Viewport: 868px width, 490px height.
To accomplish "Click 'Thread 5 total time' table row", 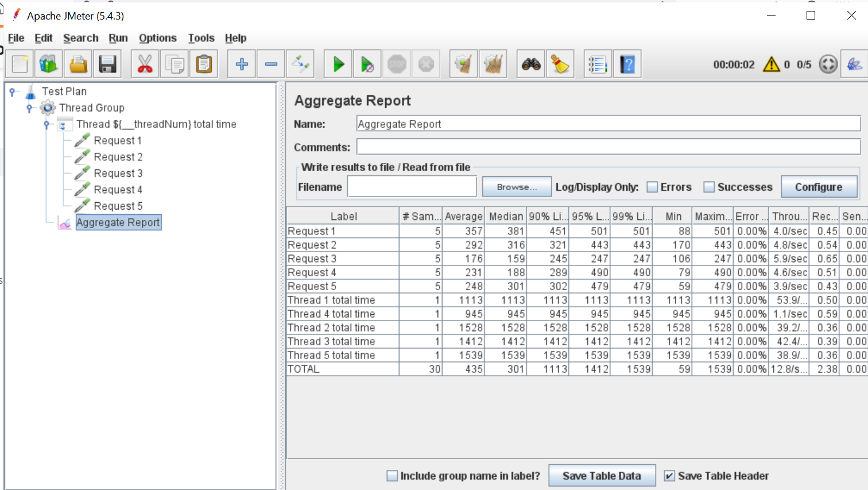I will tap(577, 355).
